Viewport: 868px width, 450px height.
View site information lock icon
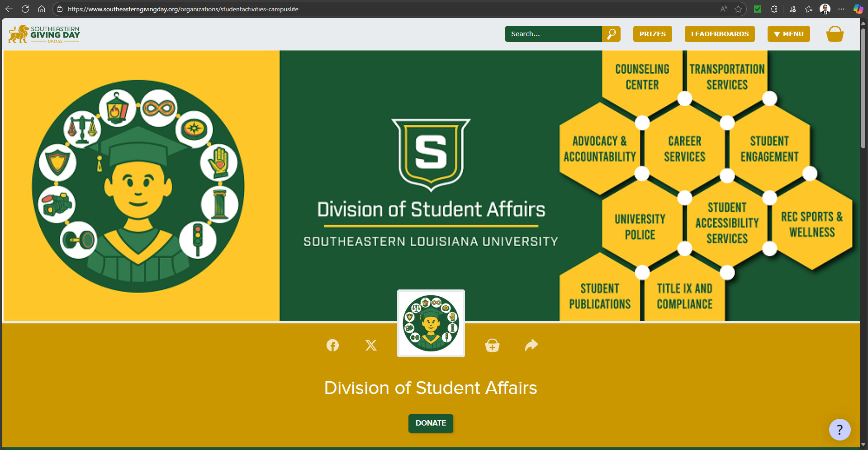tap(60, 9)
